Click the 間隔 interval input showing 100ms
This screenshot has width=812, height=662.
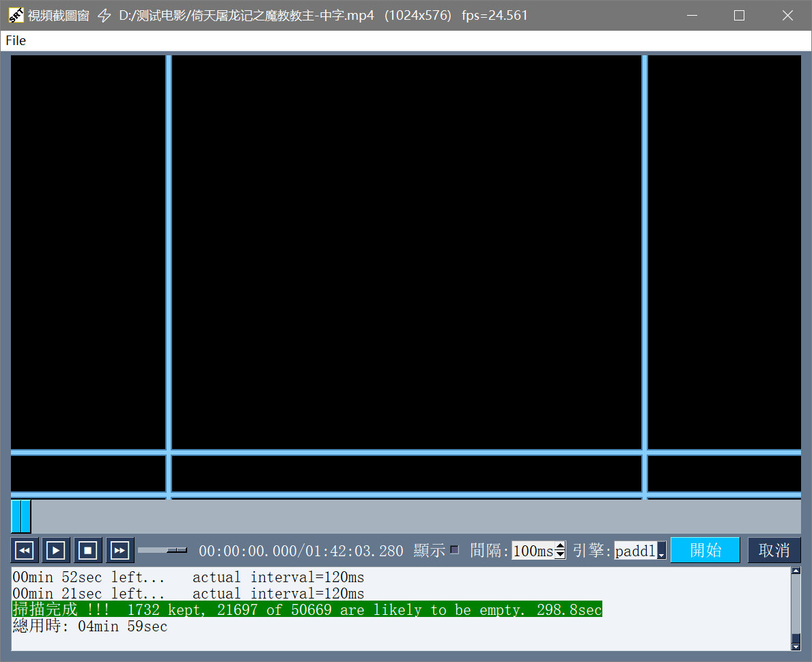pyautogui.click(x=533, y=550)
